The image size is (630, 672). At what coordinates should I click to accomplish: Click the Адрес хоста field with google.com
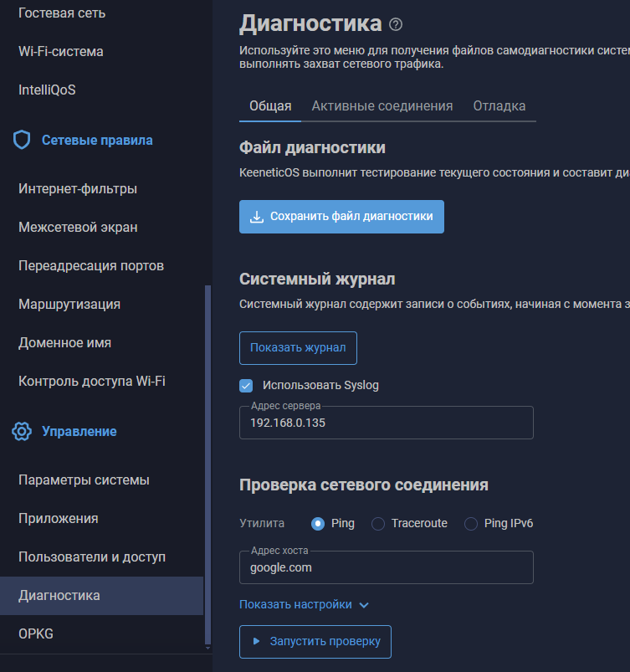click(386, 567)
